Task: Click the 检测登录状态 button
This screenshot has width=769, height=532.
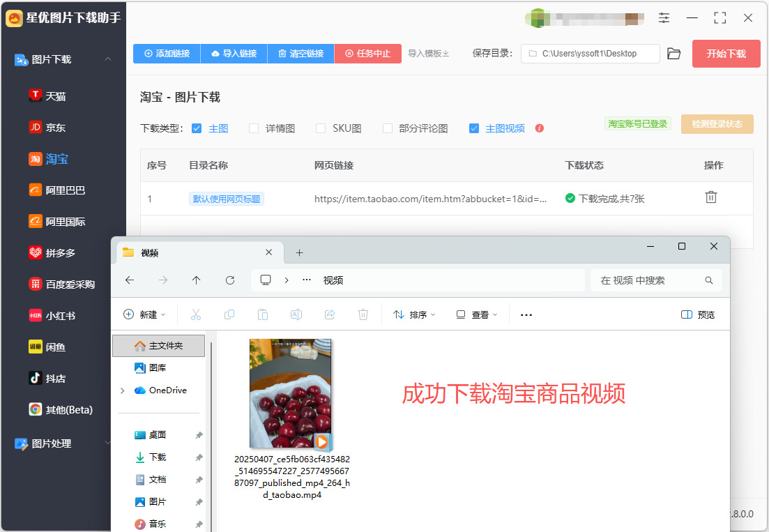Action: coord(717,124)
